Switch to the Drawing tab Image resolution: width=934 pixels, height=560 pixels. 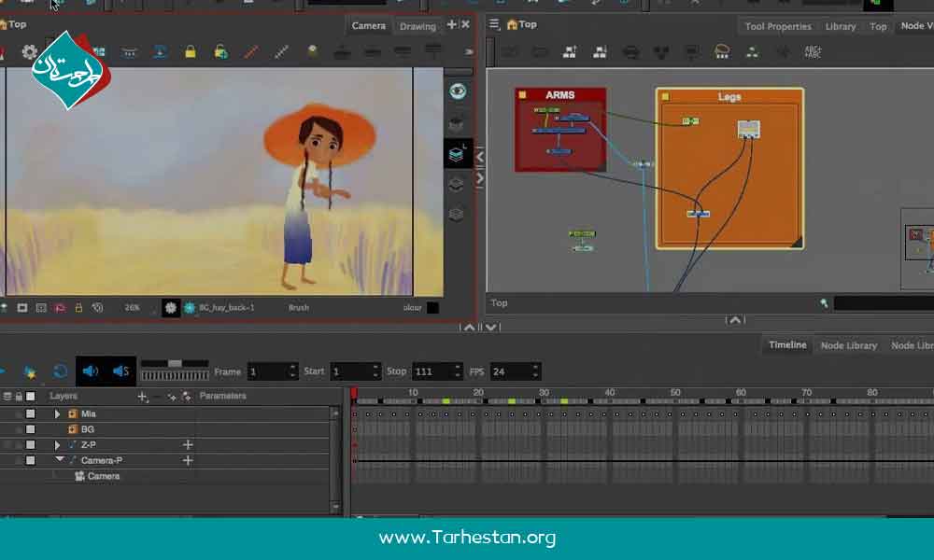[417, 26]
